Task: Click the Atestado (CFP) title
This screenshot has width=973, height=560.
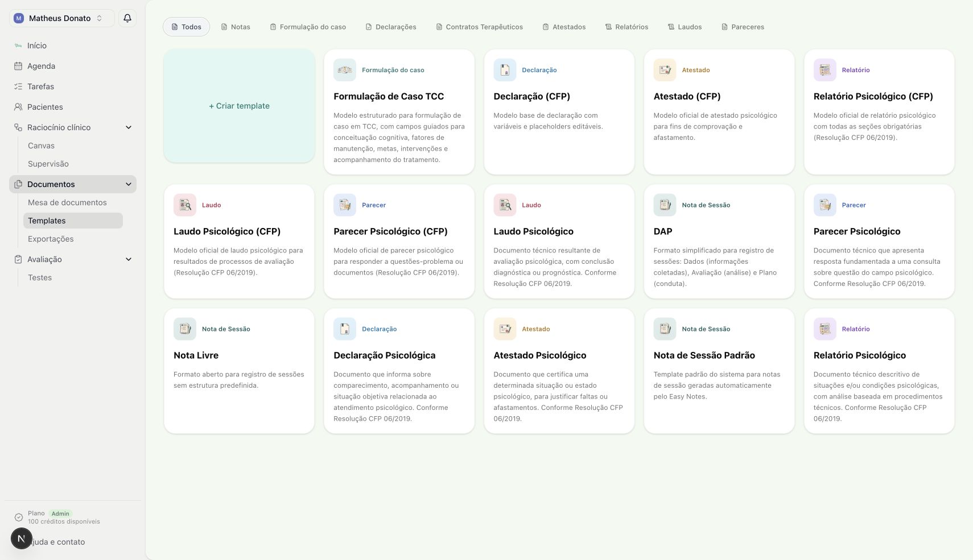Action: [687, 97]
